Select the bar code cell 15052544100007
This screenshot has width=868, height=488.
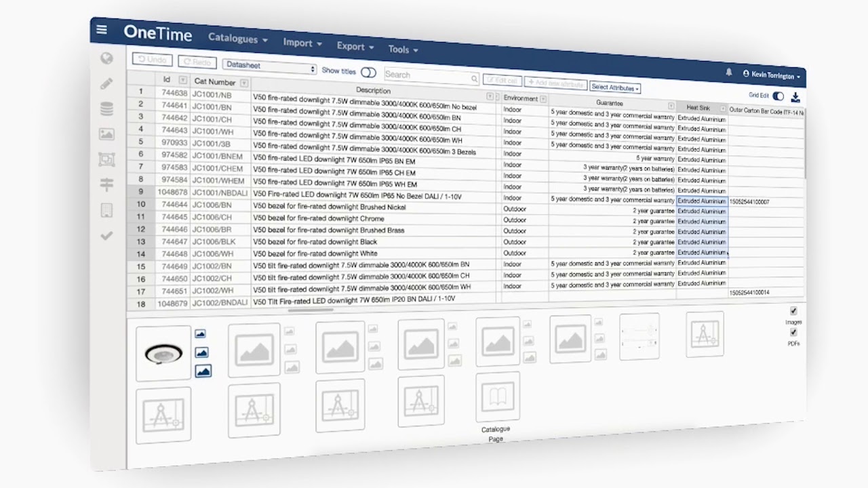point(767,202)
